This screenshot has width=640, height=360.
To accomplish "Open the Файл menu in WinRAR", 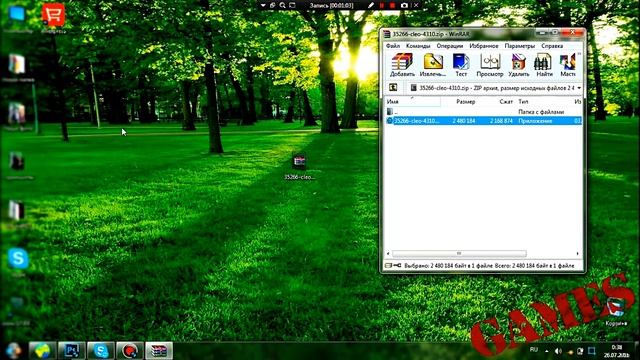I will [393, 46].
